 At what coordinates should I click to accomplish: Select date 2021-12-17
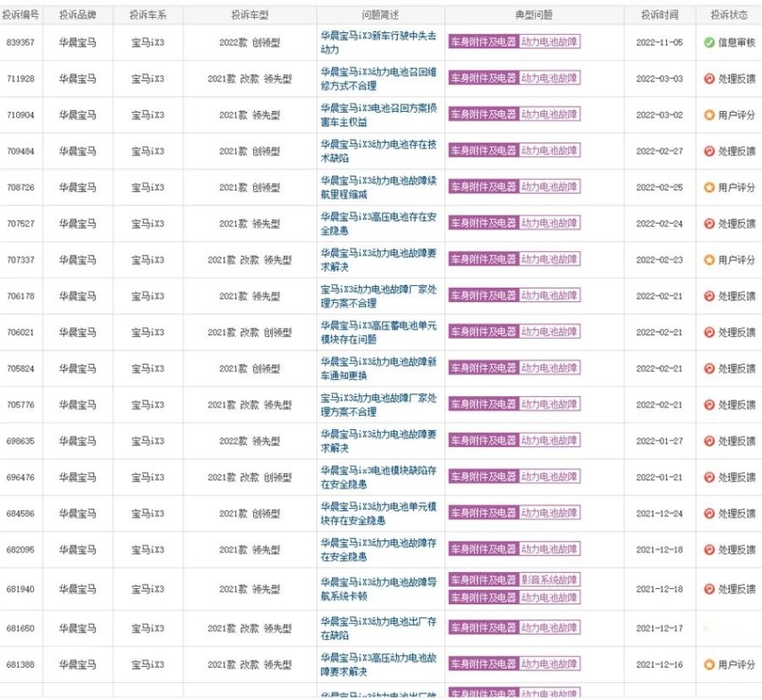pos(659,628)
